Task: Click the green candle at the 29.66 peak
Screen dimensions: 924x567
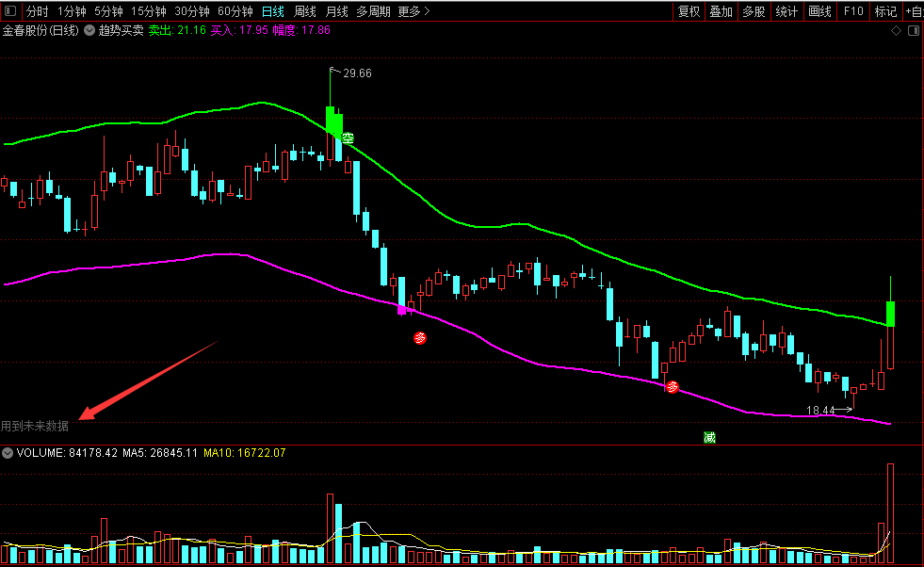Action: tap(330, 120)
